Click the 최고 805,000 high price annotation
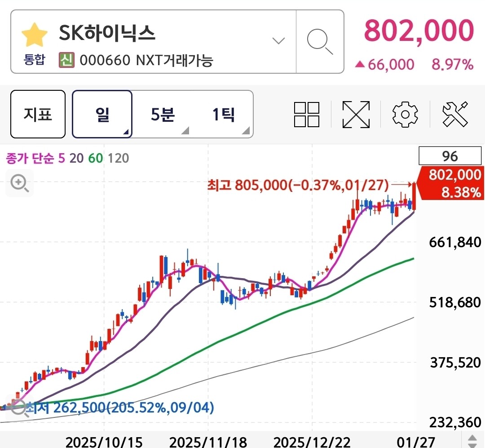This screenshot has height=448, width=485. pyautogui.click(x=298, y=185)
